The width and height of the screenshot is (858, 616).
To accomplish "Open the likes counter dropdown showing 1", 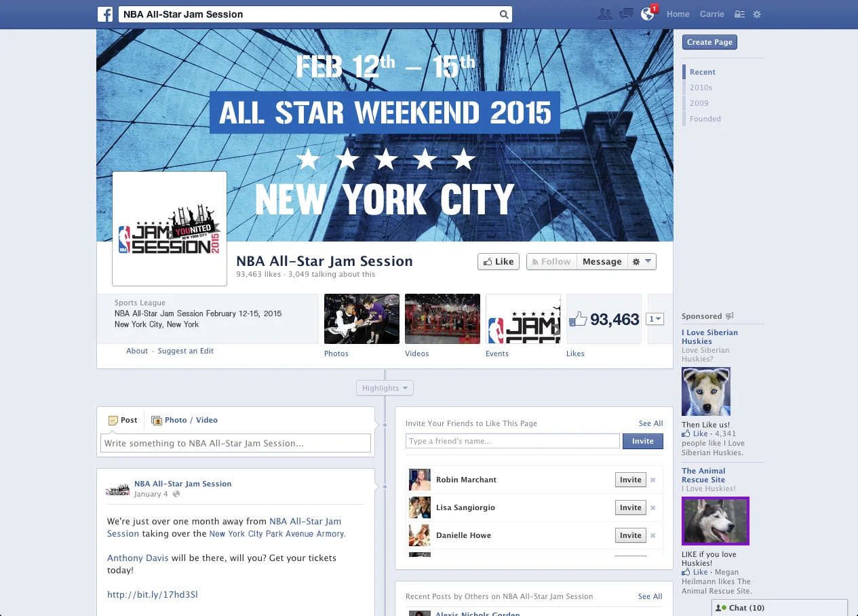I will point(655,319).
